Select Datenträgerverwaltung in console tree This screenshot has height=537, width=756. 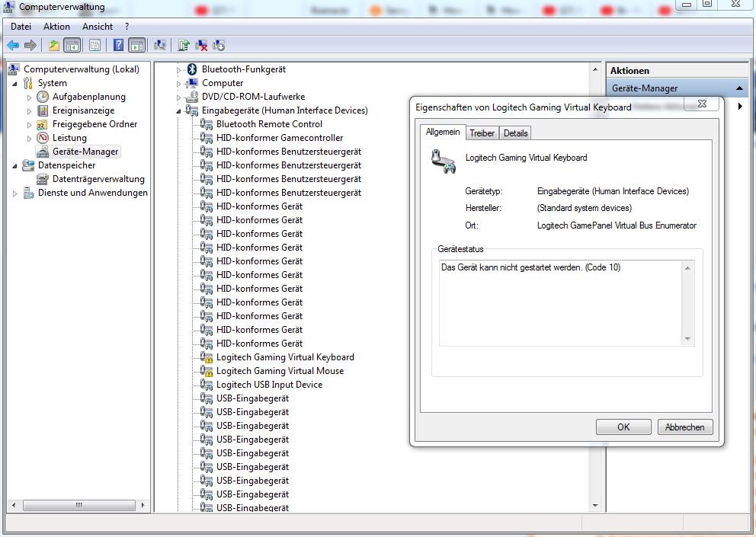click(x=98, y=179)
